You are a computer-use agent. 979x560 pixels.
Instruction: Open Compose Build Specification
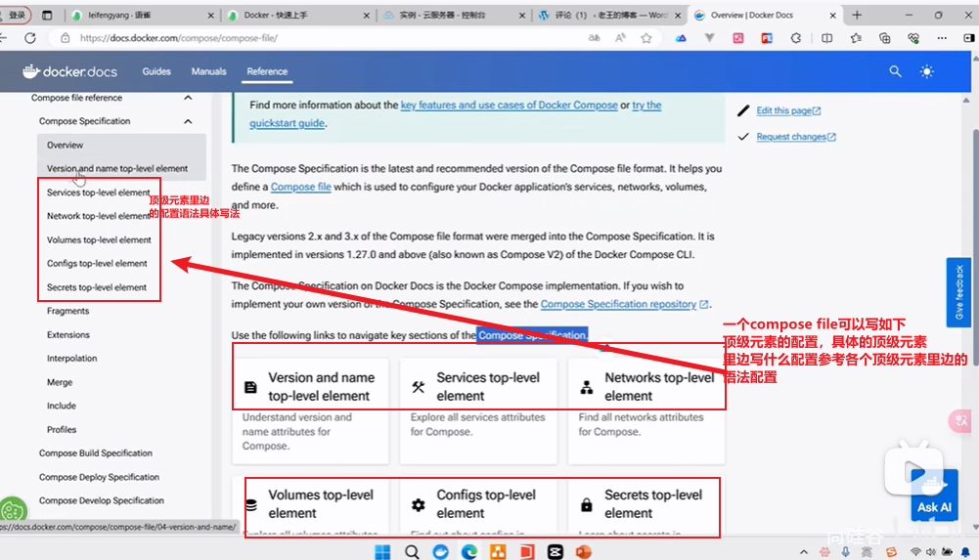pyautogui.click(x=96, y=452)
